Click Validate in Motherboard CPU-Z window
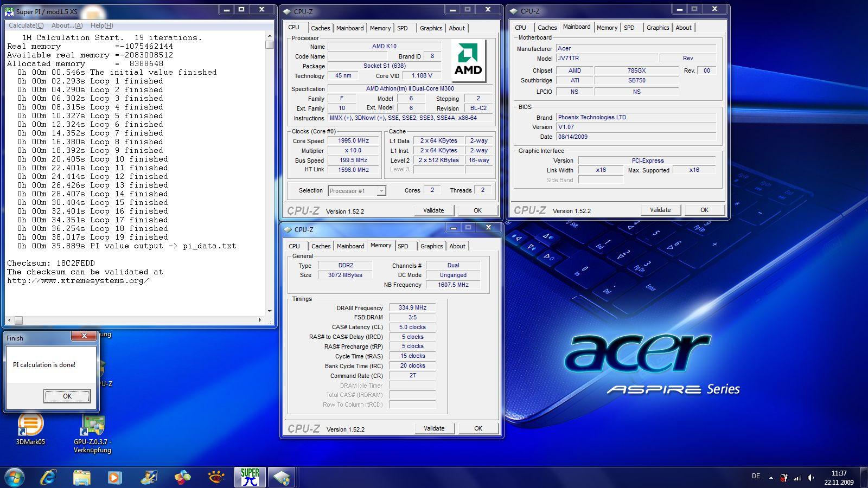868x488 pixels. click(x=660, y=210)
